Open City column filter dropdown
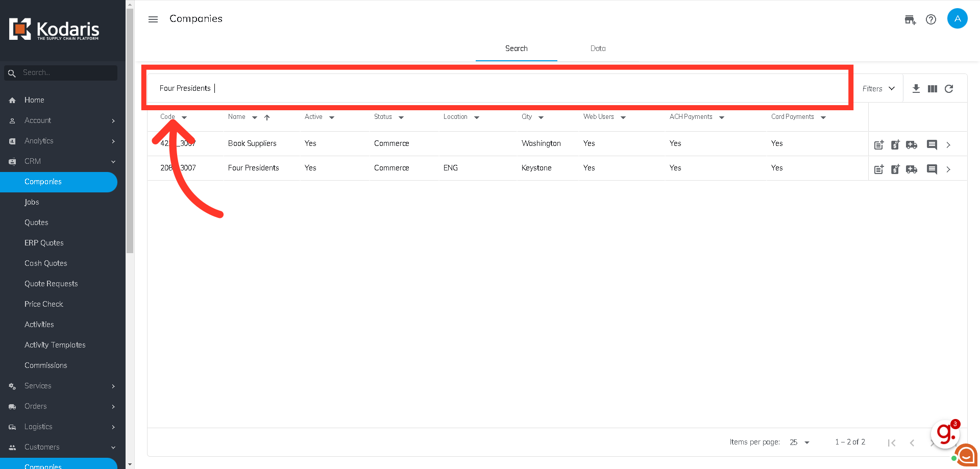The image size is (980, 469). pyautogui.click(x=541, y=117)
